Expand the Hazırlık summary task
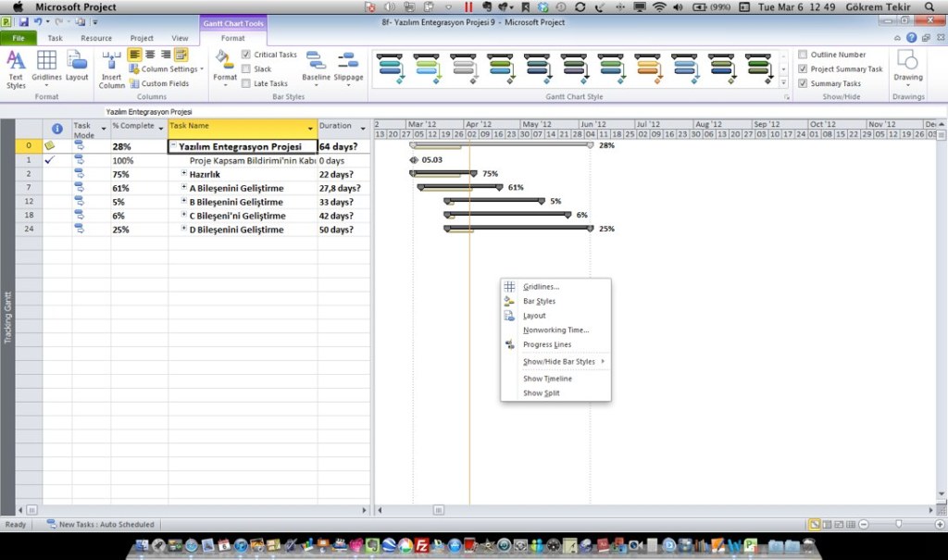 [184, 174]
